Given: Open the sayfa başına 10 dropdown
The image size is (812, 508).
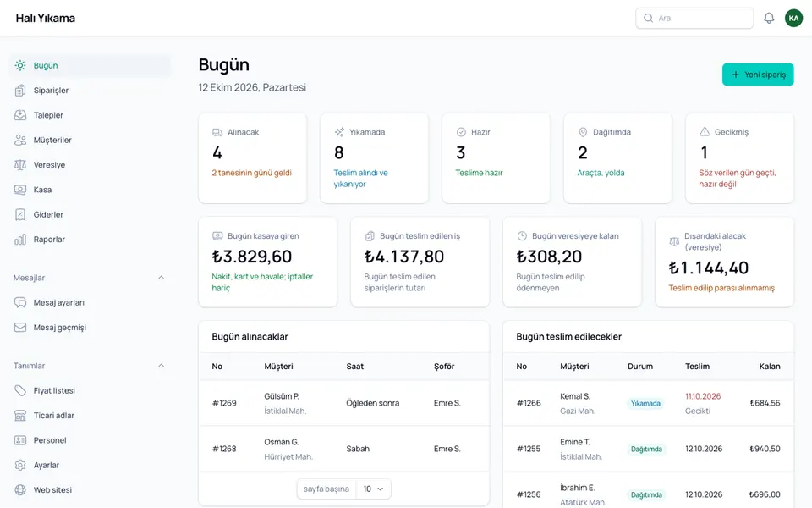Looking at the screenshot, I should click(x=373, y=489).
